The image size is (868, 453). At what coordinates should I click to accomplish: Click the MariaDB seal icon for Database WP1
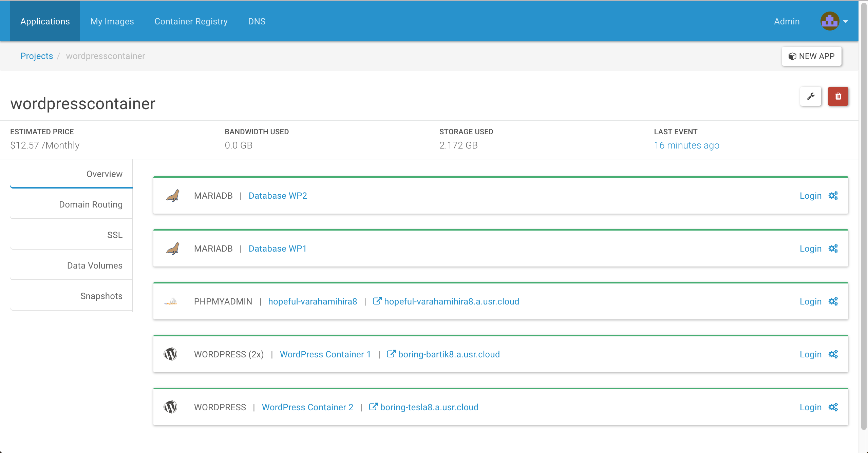tap(173, 249)
